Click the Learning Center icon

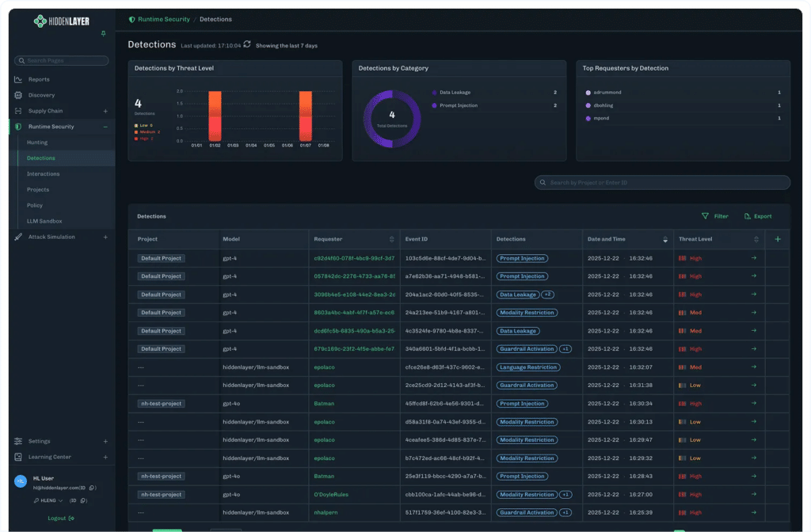[x=19, y=457]
